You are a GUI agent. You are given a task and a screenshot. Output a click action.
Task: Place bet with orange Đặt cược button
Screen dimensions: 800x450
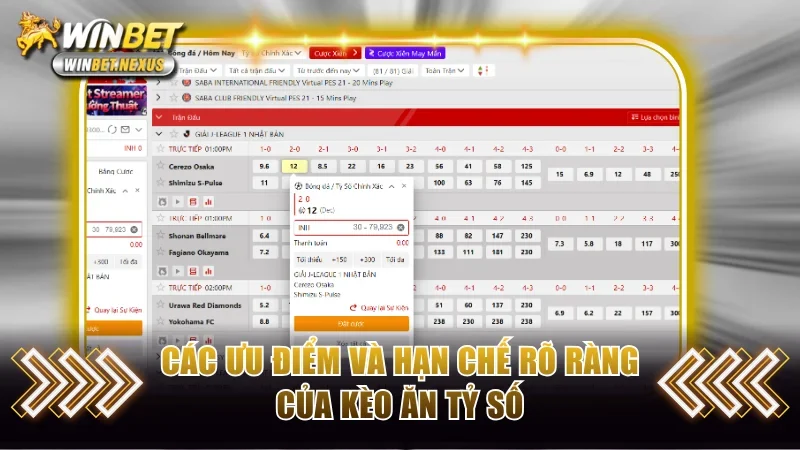tap(351, 323)
